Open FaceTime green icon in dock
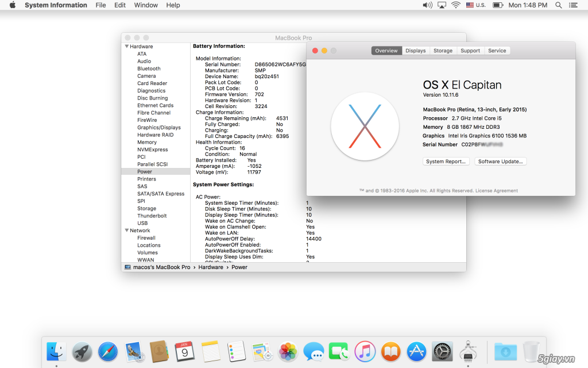Image resolution: width=588 pixels, height=368 pixels. [339, 352]
